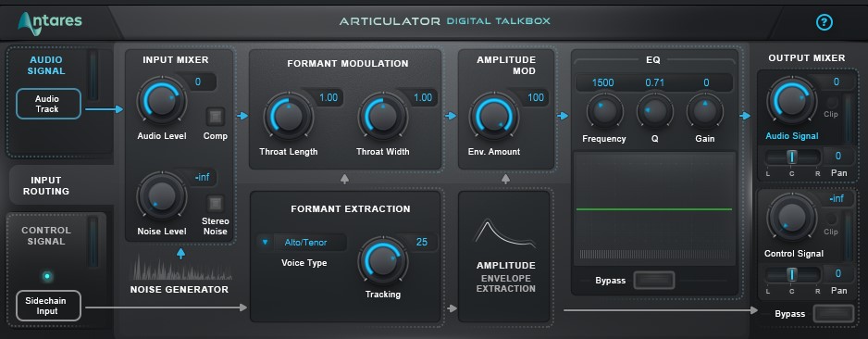Click the Tracking knob
The width and height of the screenshot is (868, 339).
pos(382,261)
